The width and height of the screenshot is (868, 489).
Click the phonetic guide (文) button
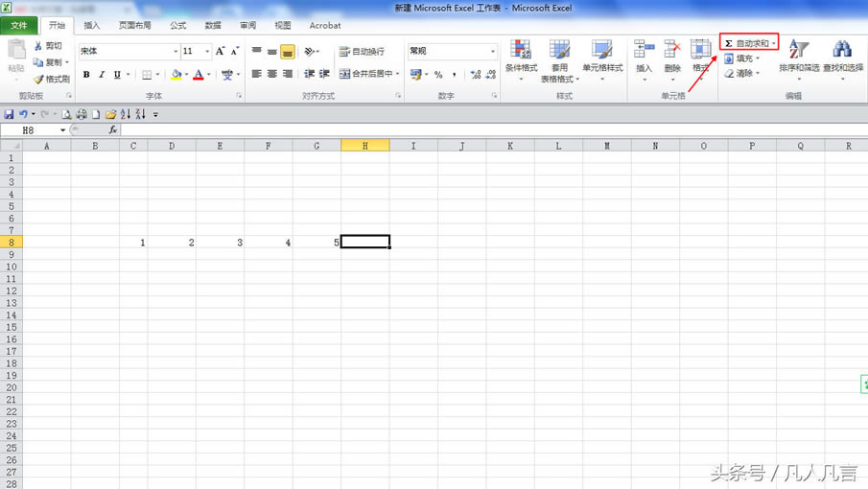click(x=227, y=74)
